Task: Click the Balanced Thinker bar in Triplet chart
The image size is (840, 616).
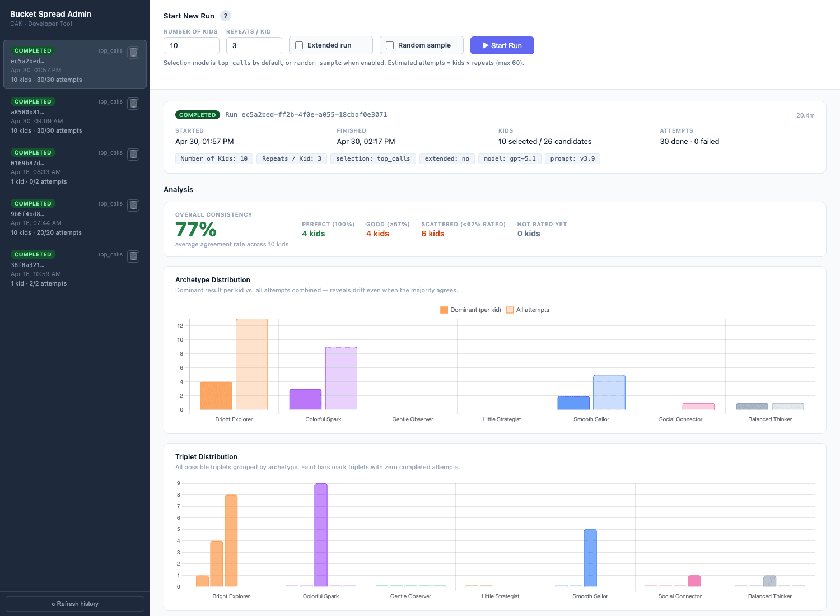Action: coord(770,581)
